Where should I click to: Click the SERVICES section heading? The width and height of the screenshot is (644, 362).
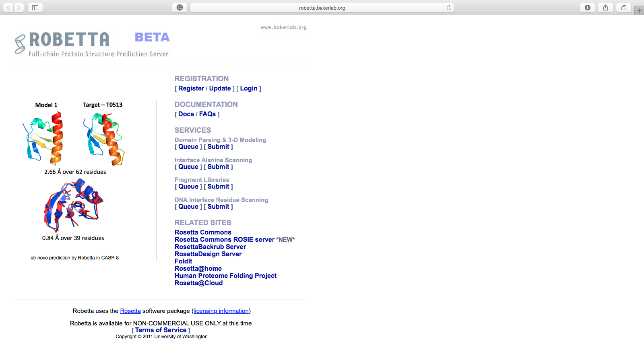click(x=193, y=130)
